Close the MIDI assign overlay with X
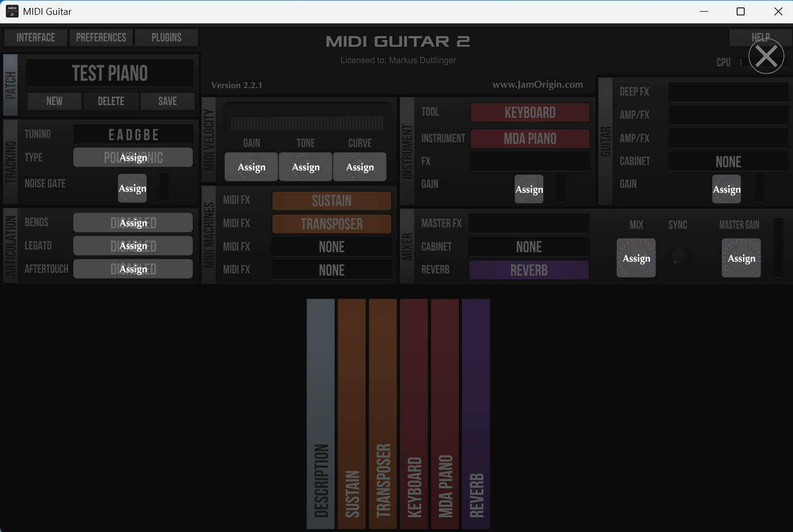The image size is (793, 532). coord(766,56)
